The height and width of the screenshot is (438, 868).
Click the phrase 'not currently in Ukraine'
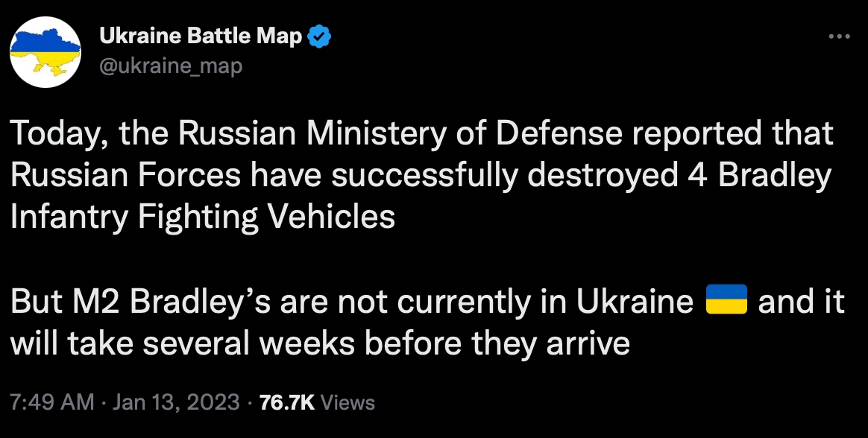click(x=515, y=302)
